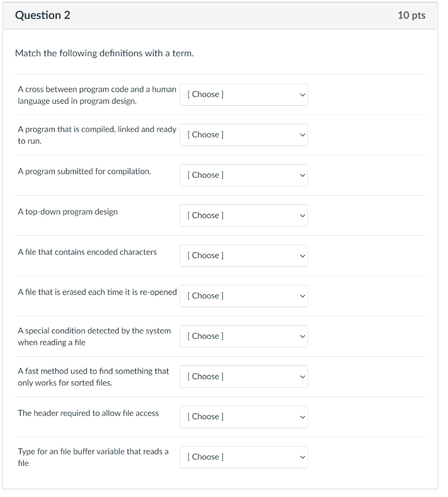Click the definition mentioning encoded characters
The width and height of the screenshot is (448, 497).
87,252
